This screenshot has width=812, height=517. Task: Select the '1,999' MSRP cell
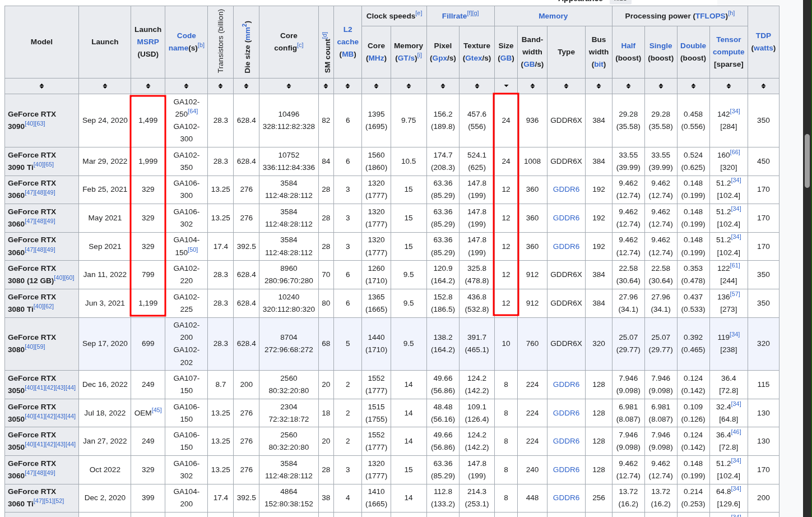(x=148, y=161)
